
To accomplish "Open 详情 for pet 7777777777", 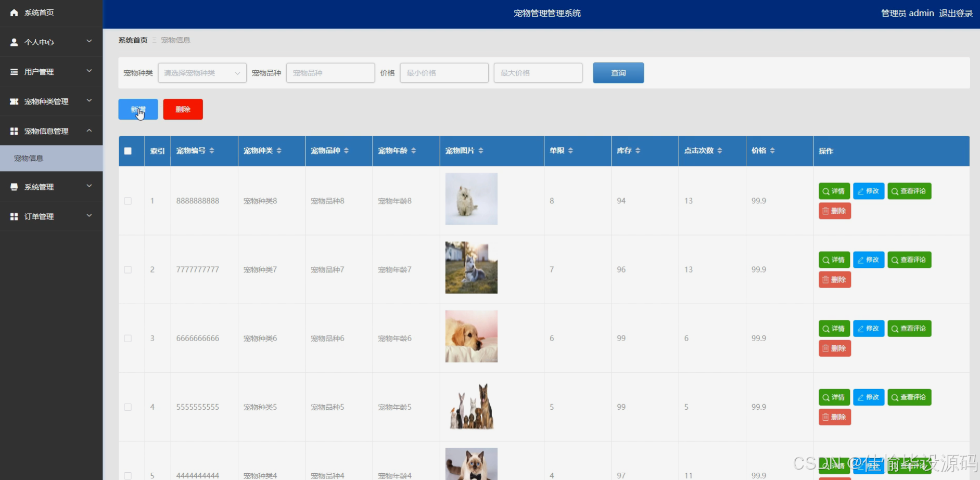I will [x=834, y=260].
